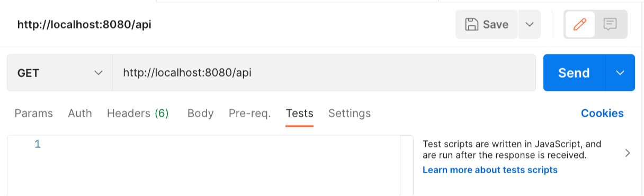Click the floppy disk Save icon
This screenshot has height=196, width=644.
click(x=471, y=24)
